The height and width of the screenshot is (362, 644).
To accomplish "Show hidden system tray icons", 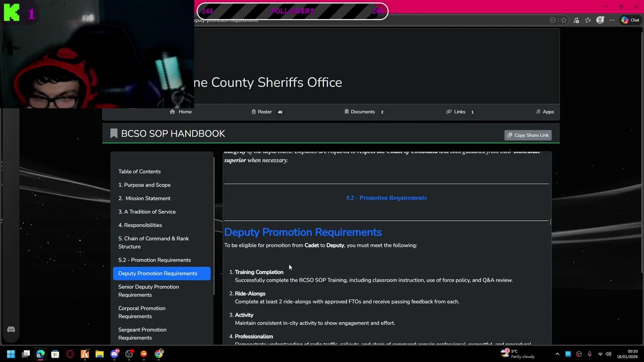I will pyautogui.click(x=557, y=354).
